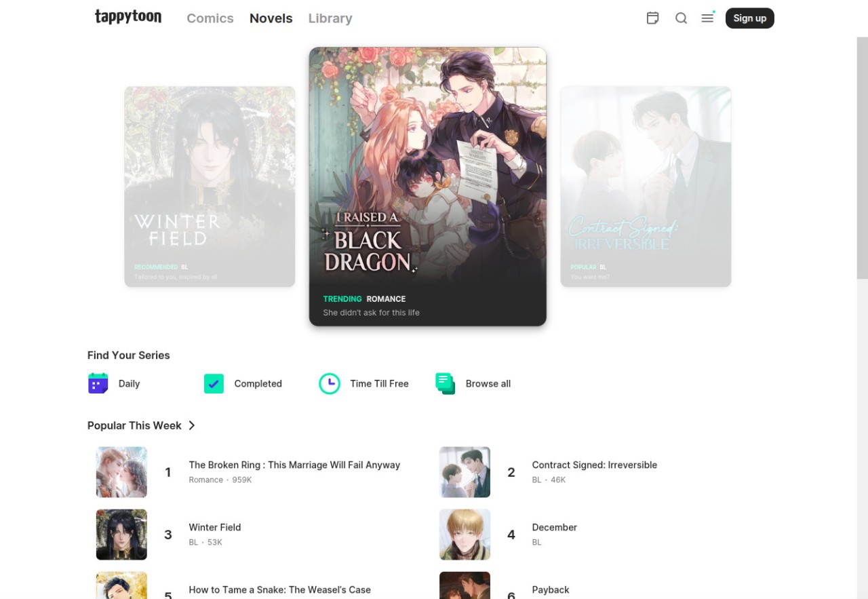Click the Completed checkmark icon
This screenshot has height=599, width=868.
pyautogui.click(x=214, y=383)
